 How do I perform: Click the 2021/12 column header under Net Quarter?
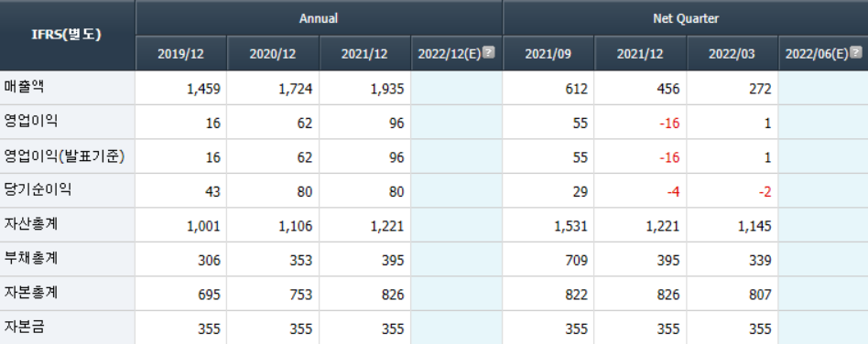tap(641, 54)
